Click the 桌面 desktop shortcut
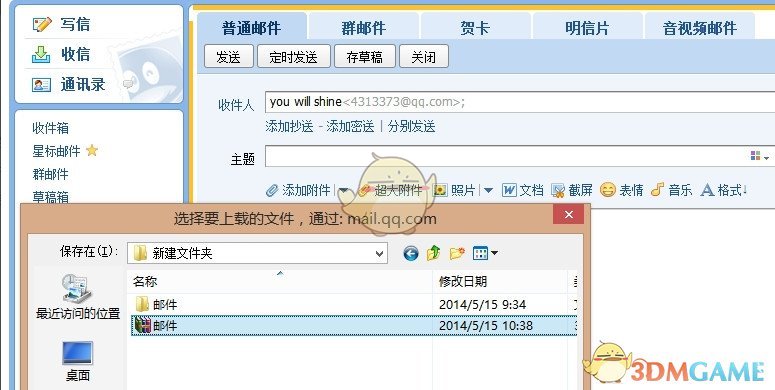 pos(78,361)
